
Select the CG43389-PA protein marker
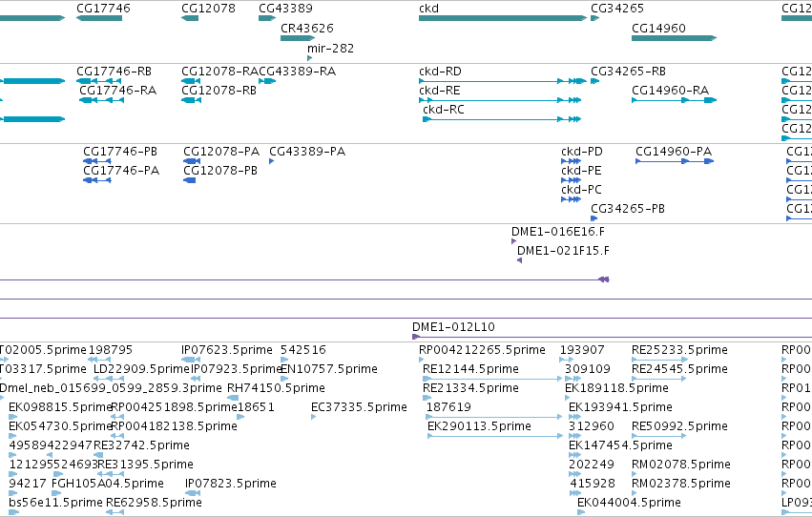tap(271, 161)
